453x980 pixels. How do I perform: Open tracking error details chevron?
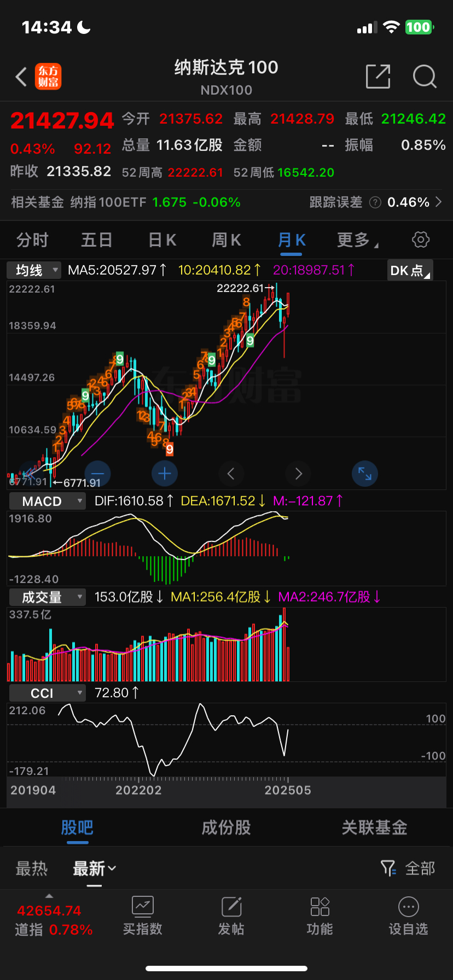[438, 202]
